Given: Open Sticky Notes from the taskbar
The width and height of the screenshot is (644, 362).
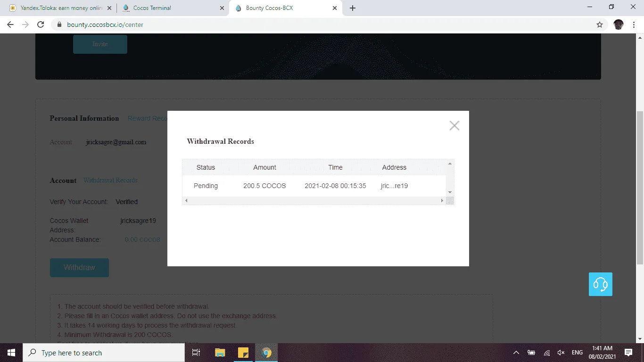Looking at the screenshot, I should [x=243, y=353].
